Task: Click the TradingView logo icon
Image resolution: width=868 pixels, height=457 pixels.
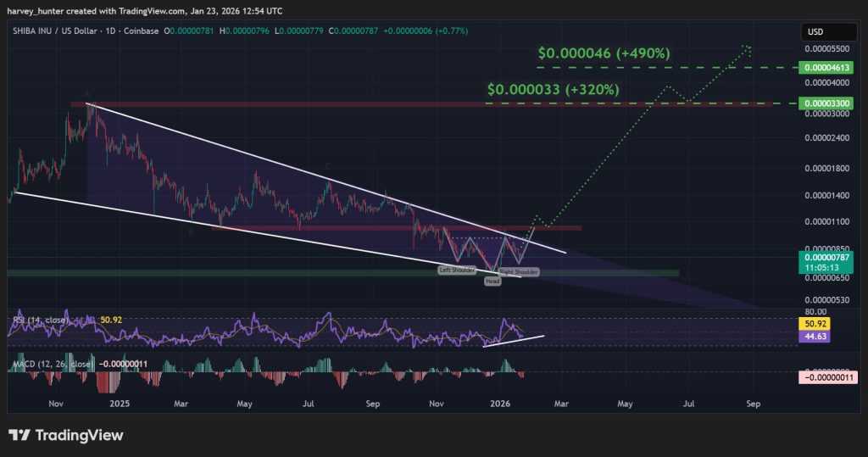Action: click(x=19, y=435)
